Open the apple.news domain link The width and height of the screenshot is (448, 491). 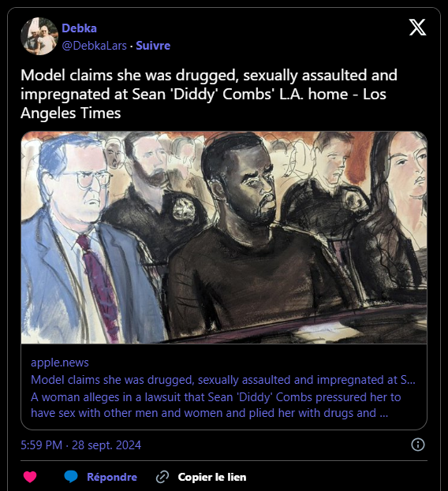click(60, 363)
